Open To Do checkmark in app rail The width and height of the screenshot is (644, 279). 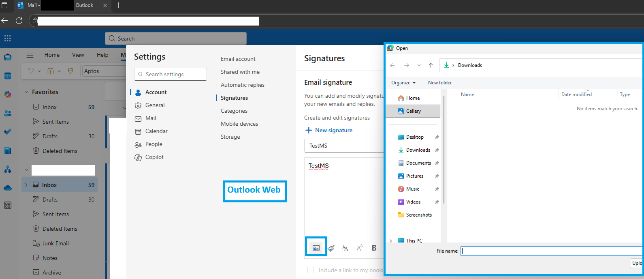coord(8,132)
